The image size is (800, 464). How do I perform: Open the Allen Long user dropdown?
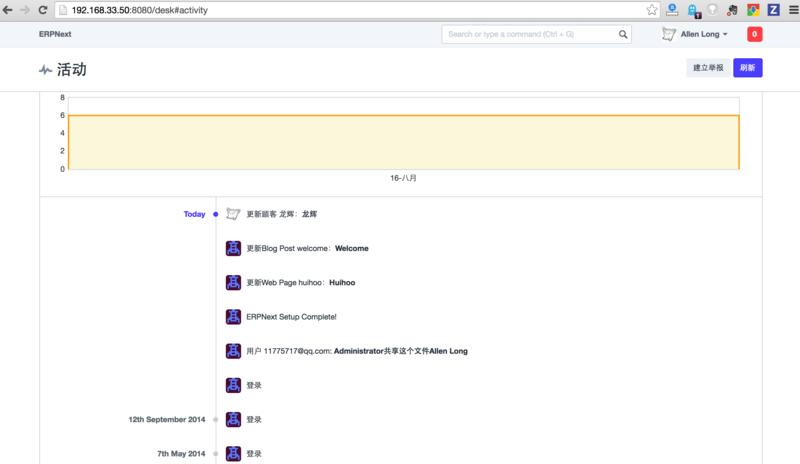tap(704, 34)
